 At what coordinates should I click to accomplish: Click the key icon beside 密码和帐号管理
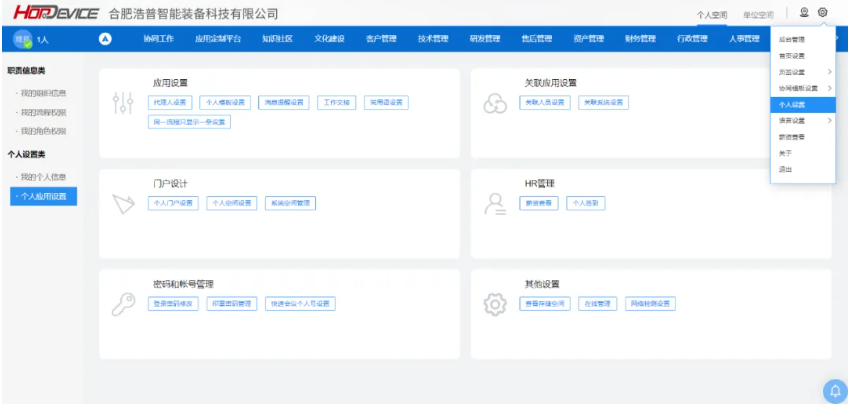(x=124, y=305)
